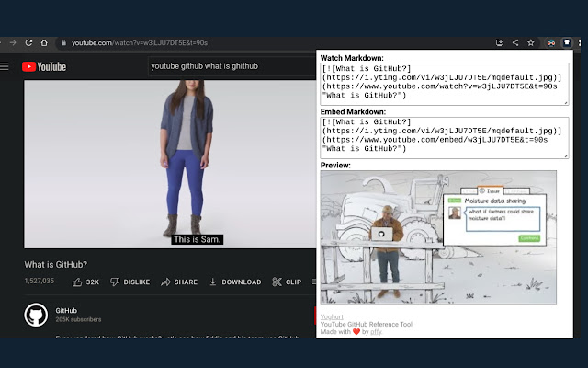Click the 'Watch Markdown:' label
The height and width of the screenshot is (368, 588).
352,58
